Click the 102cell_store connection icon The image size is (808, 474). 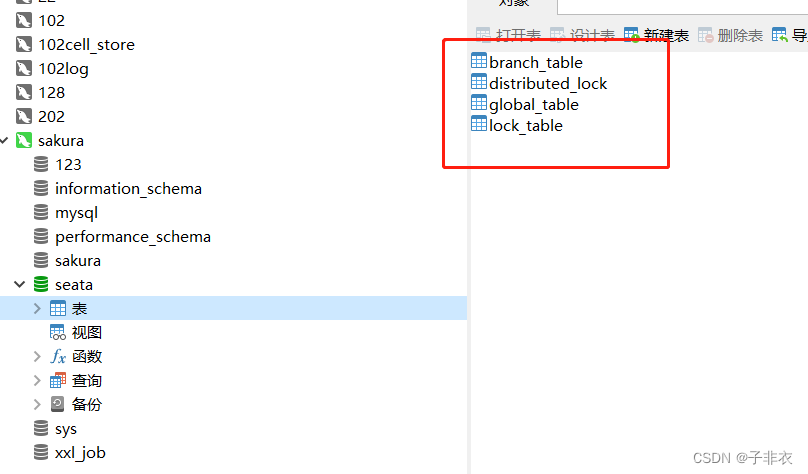point(24,44)
